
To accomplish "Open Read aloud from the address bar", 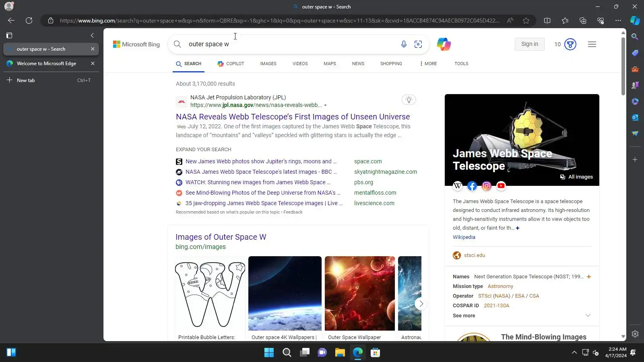I will coord(510,21).
